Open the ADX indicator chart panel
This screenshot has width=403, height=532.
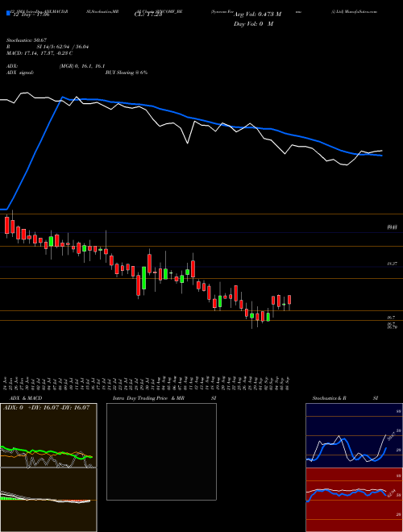click(x=48, y=435)
